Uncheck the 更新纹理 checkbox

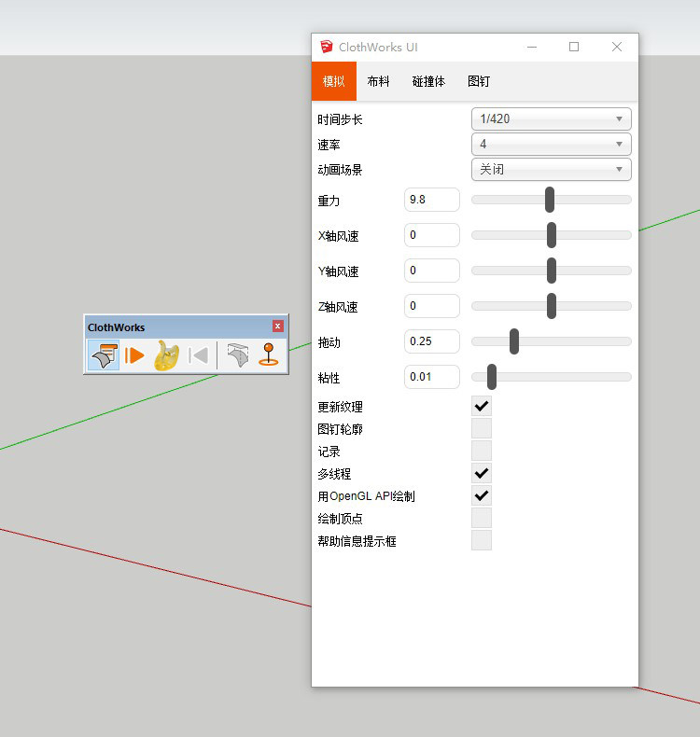482,406
